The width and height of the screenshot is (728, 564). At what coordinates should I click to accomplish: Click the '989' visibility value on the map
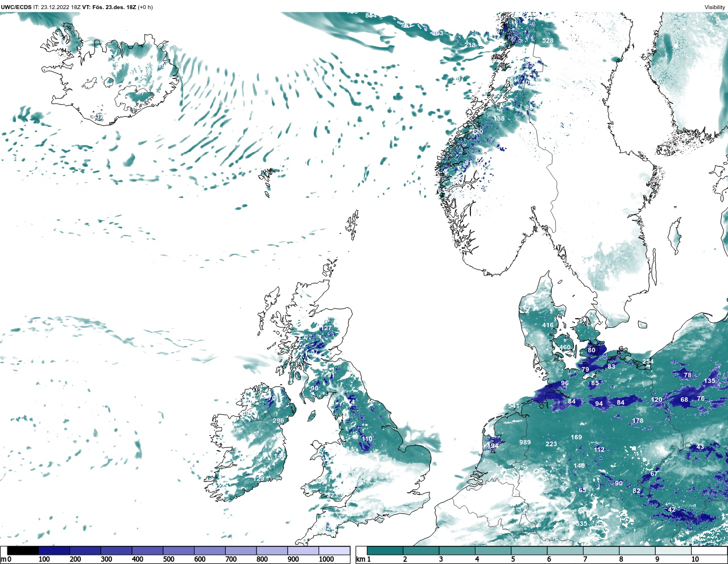pyautogui.click(x=525, y=443)
